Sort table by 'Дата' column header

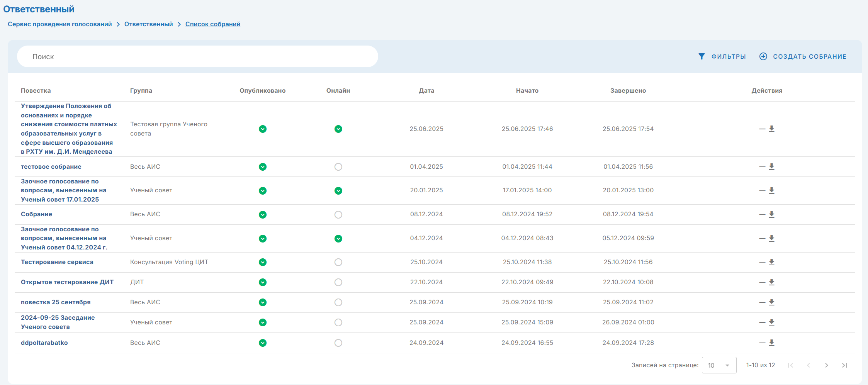pyautogui.click(x=426, y=91)
